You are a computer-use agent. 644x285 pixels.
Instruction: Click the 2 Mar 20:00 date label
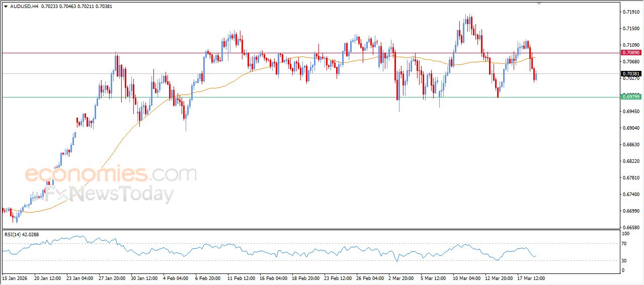pos(401,277)
